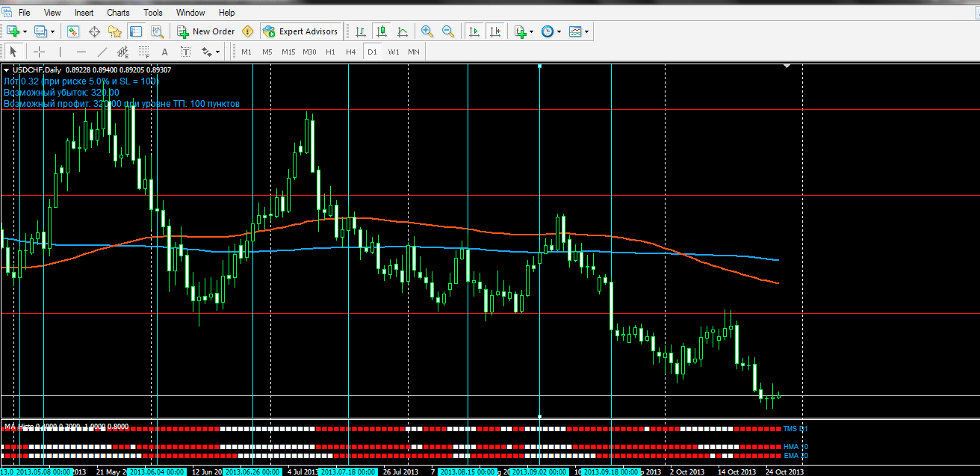Zoom out of the chart
Viewport: 980px width, 476px height.
click(448, 31)
